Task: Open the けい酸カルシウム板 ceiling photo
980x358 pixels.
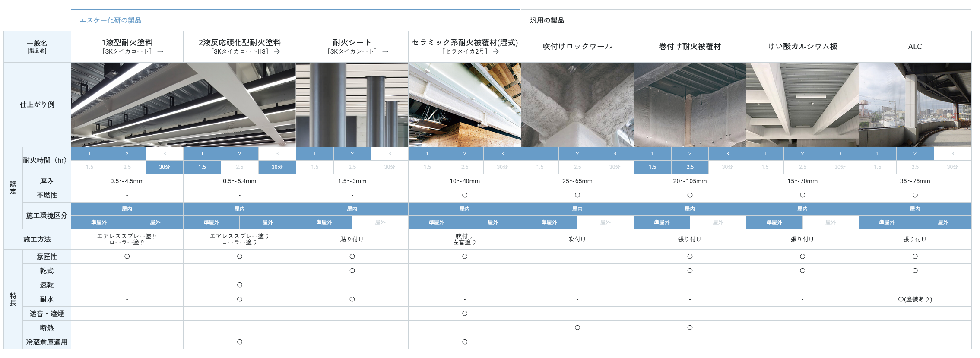Action: click(802, 105)
